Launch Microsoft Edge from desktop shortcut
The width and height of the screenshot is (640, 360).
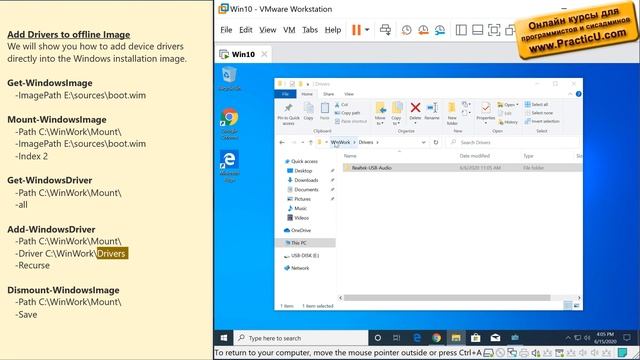(229, 166)
